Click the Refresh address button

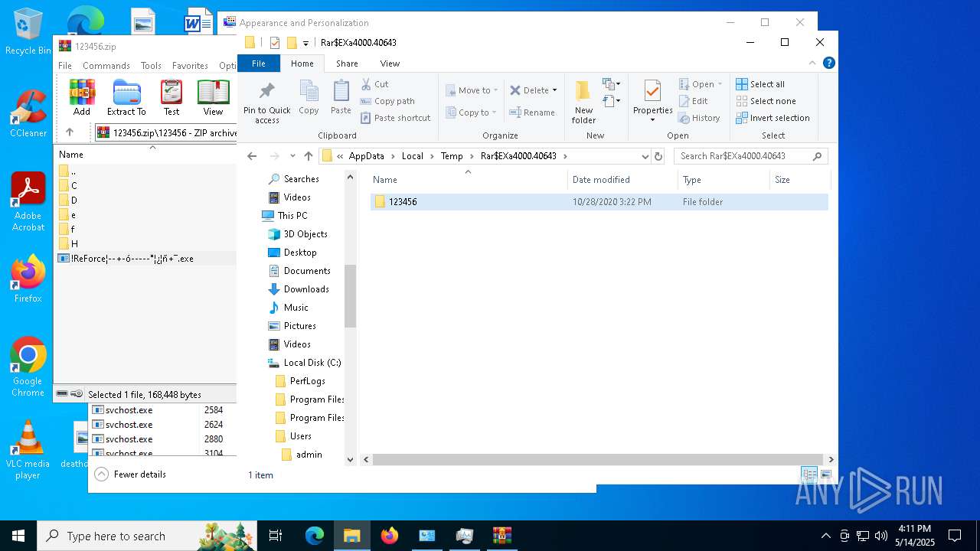pos(658,156)
